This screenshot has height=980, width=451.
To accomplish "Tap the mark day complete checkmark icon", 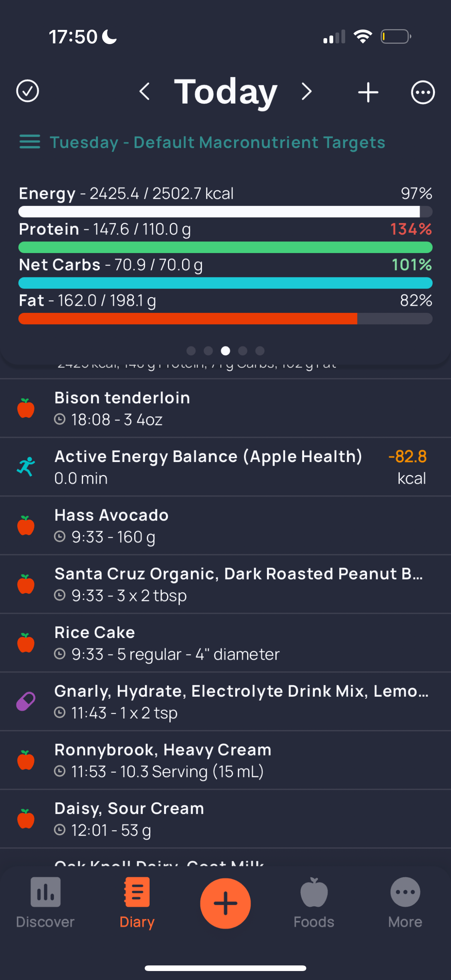I will (x=27, y=91).
